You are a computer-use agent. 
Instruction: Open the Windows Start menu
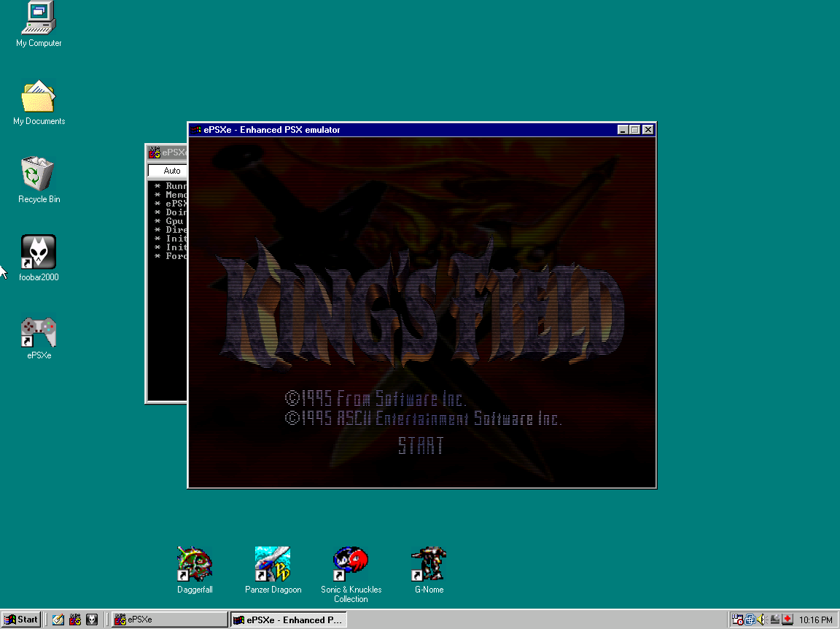(21, 620)
